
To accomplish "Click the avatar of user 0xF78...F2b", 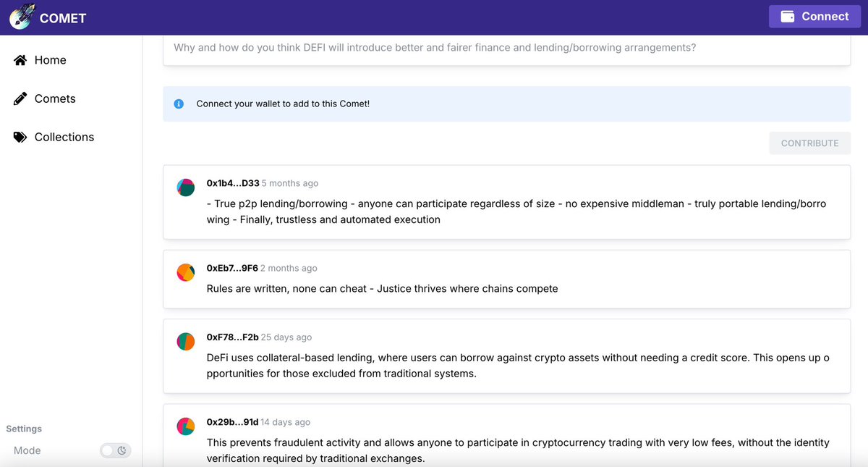I will [186, 341].
